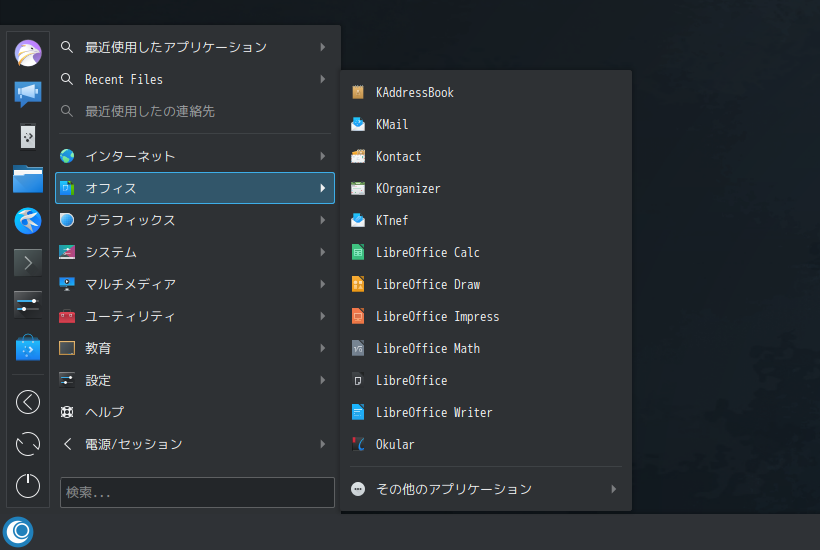Click the power shutdown icon in the sidebar
The height and width of the screenshot is (550, 820).
[28, 486]
